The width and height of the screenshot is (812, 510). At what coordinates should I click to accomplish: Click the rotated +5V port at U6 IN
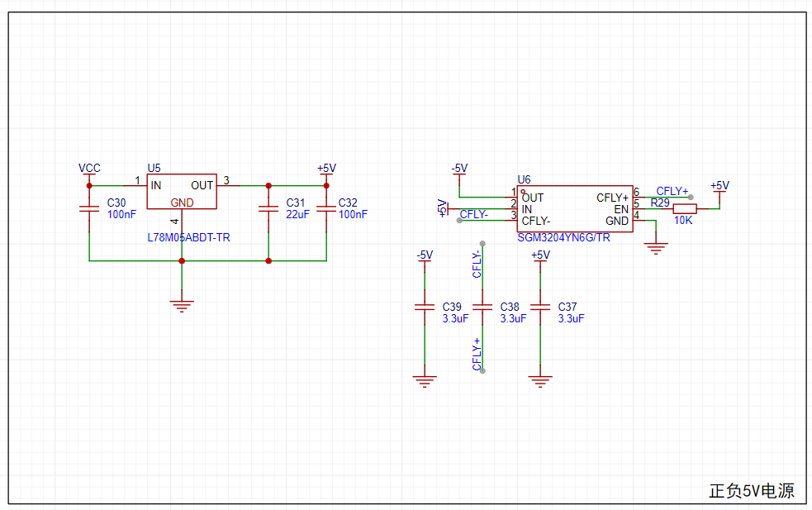tap(443, 208)
